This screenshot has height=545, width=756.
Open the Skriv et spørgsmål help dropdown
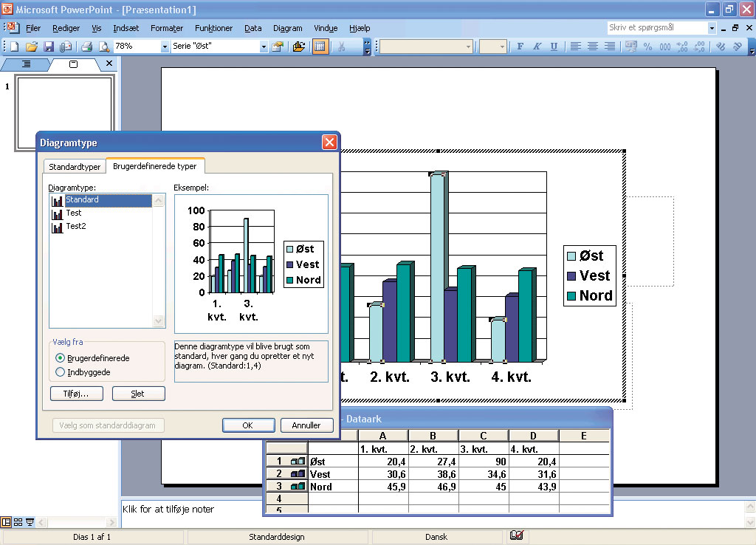pyautogui.click(x=712, y=28)
